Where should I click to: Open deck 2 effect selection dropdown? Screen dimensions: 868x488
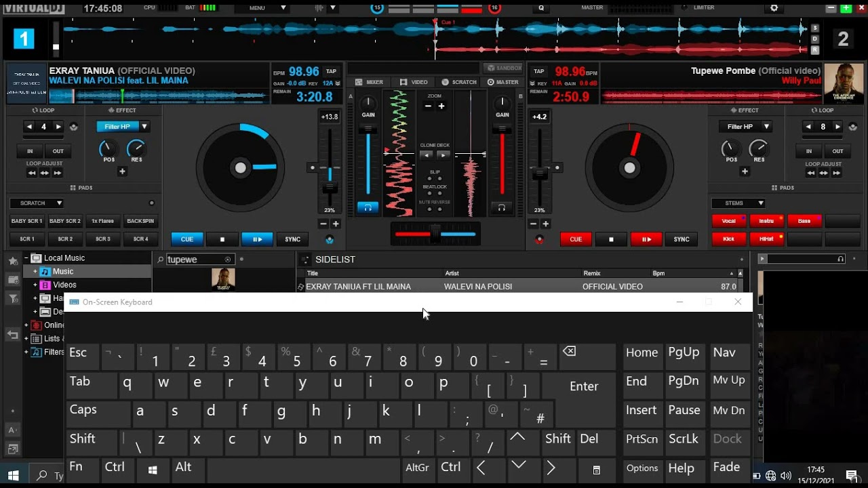[766, 127]
